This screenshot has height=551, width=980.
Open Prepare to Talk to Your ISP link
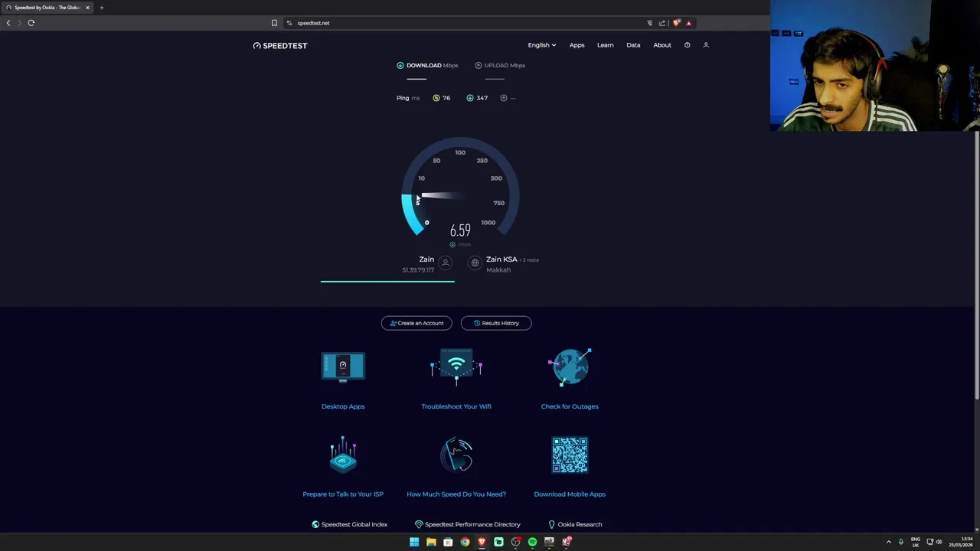pos(343,494)
